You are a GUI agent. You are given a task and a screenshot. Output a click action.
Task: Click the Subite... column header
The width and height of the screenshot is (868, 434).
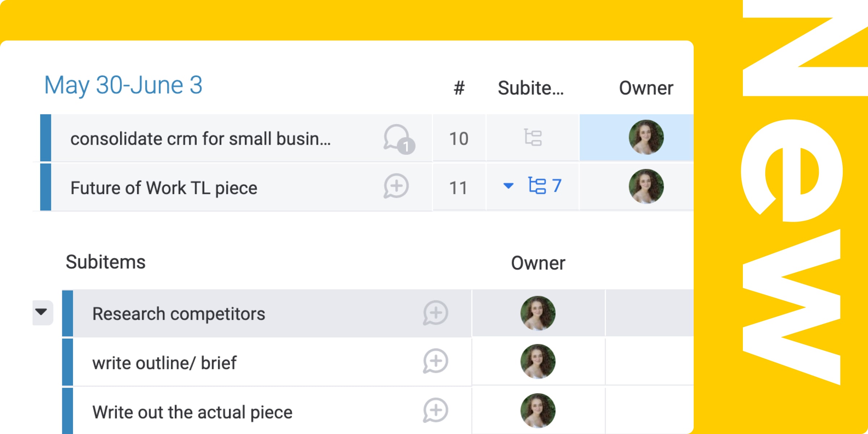click(531, 88)
